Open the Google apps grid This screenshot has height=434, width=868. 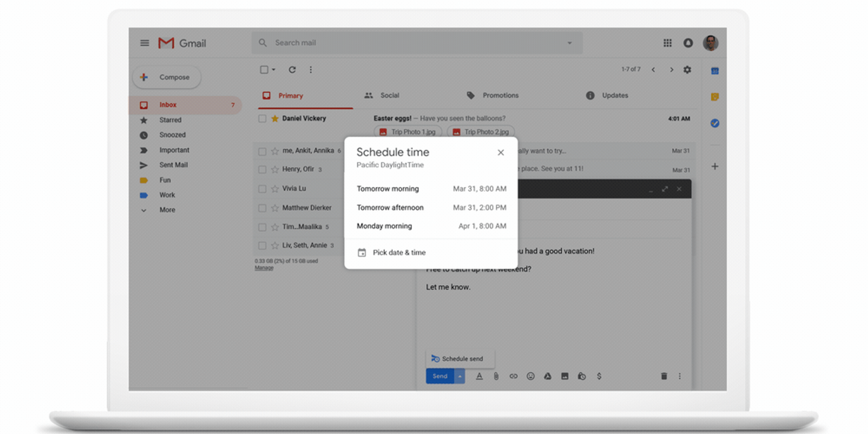point(668,43)
